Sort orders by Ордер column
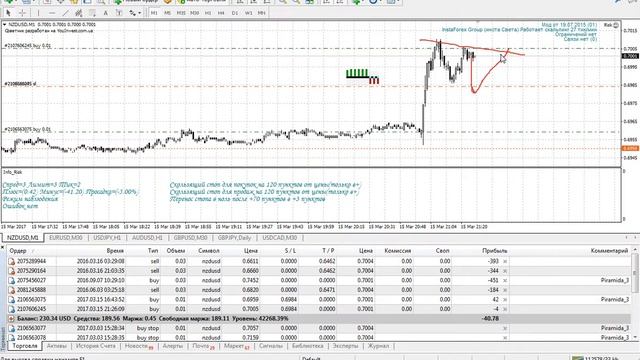 [x=18, y=251]
